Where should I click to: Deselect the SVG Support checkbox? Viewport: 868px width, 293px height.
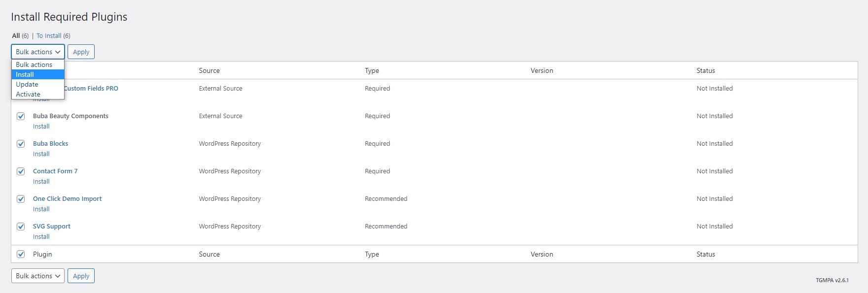pyautogui.click(x=21, y=227)
